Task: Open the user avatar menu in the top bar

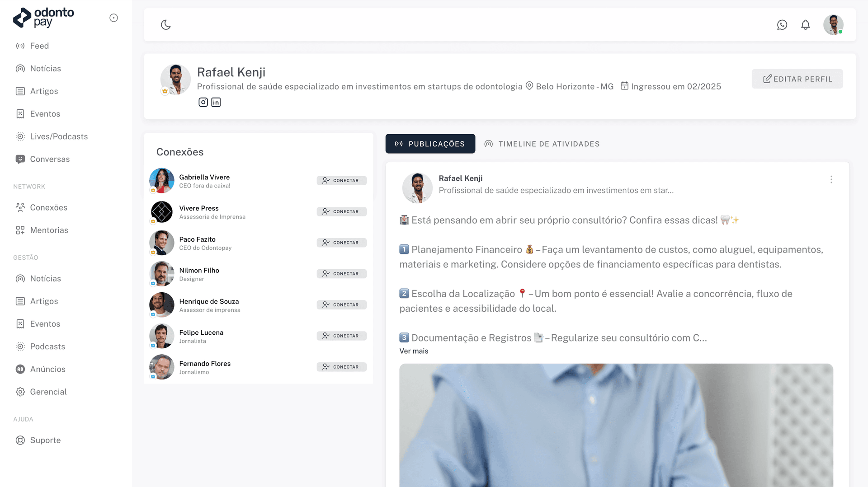Action: (833, 25)
